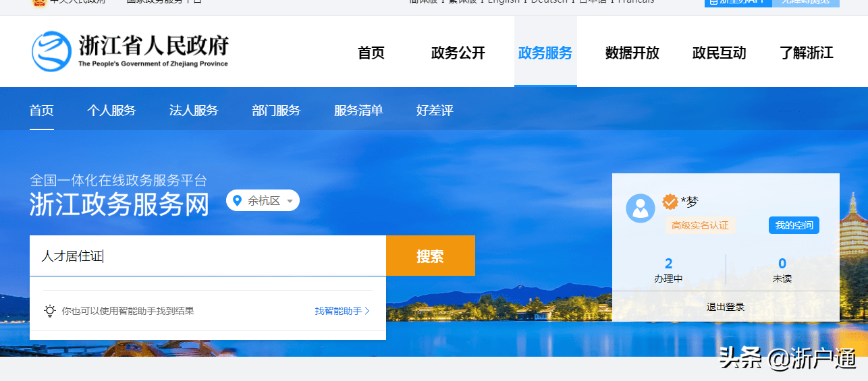Click the 全国一体化在线政务服务平台 text
Image resolution: width=868 pixels, height=381 pixels.
click(118, 180)
